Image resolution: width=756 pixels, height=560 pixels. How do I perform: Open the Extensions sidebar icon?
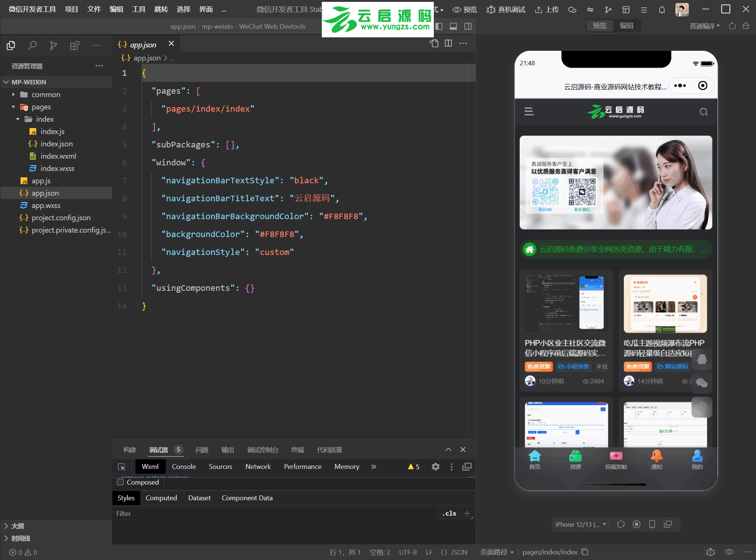pos(75,46)
